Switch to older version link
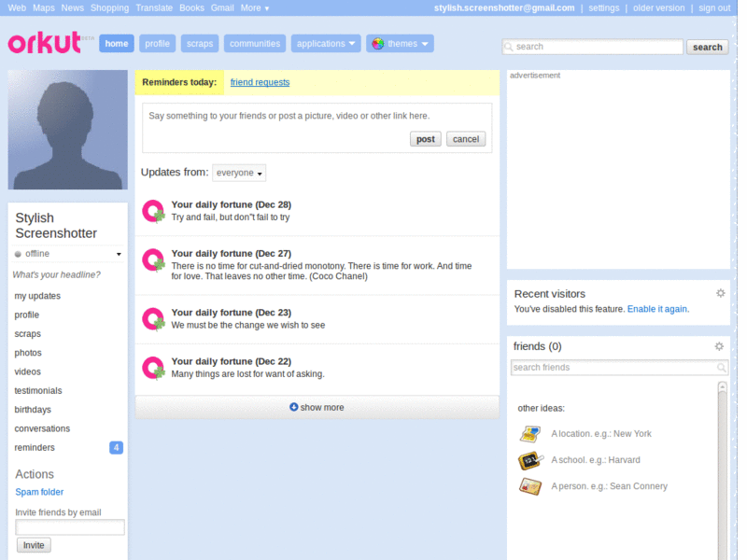Screen dimensions: 747x560 click(659, 8)
